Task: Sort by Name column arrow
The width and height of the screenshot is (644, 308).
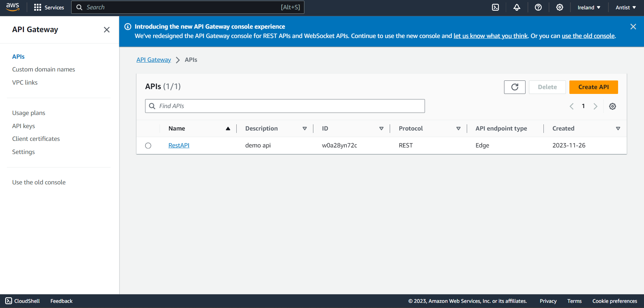Action: pos(228,128)
